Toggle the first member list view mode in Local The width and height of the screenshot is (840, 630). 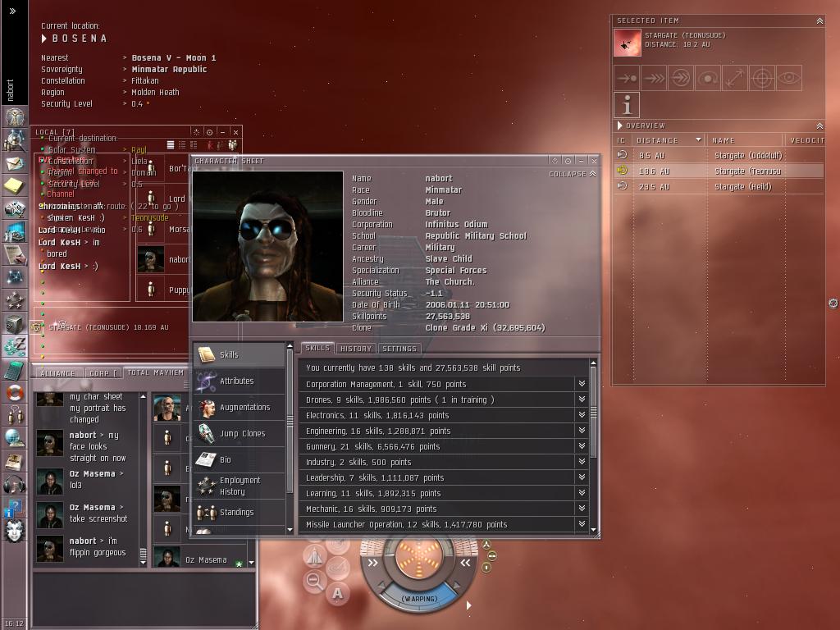click(x=171, y=144)
